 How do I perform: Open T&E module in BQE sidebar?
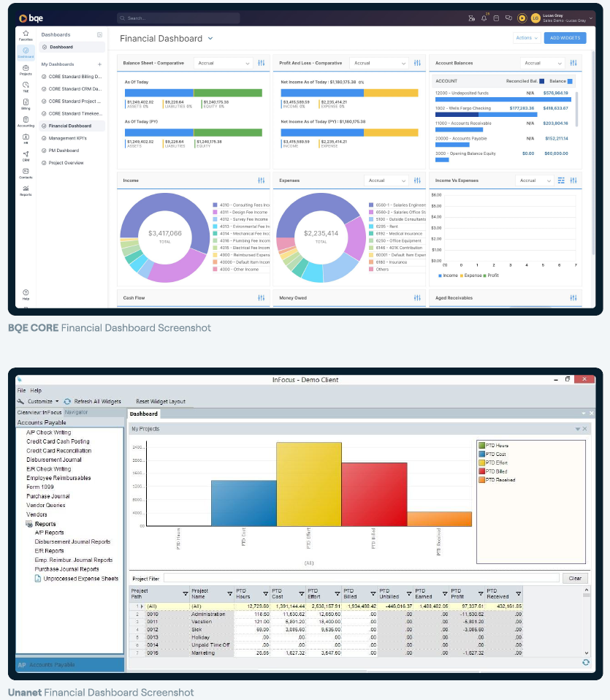[26, 87]
